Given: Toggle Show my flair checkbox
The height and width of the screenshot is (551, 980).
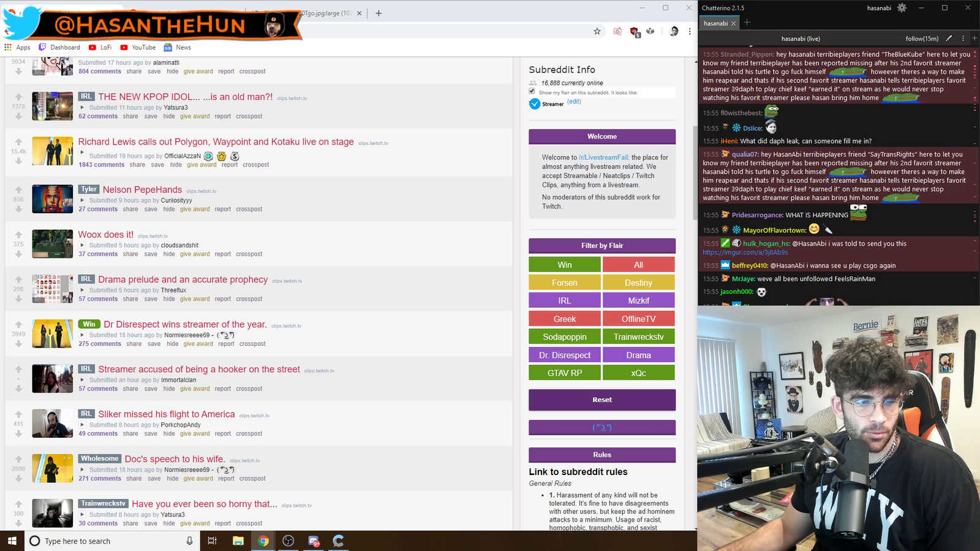Looking at the screenshot, I should pos(532,91).
